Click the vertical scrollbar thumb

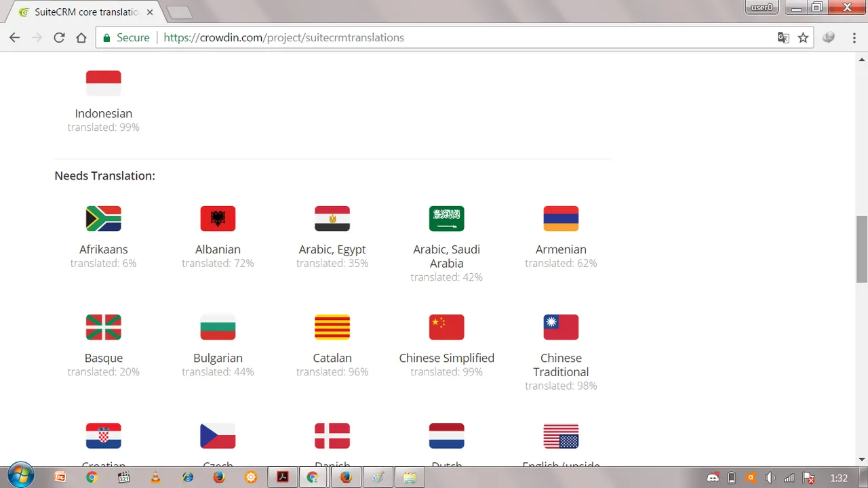pos(862,249)
